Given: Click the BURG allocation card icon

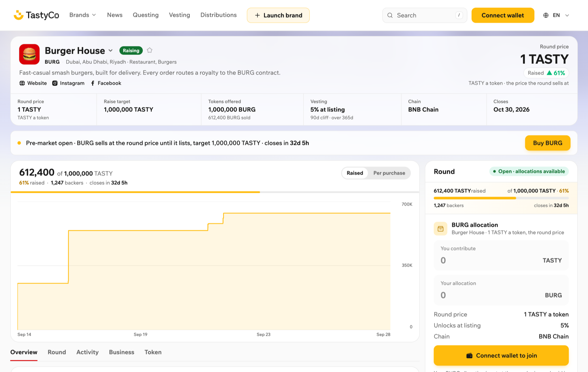Looking at the screenshot, I should pyautogui.click(x=440, y=229).
